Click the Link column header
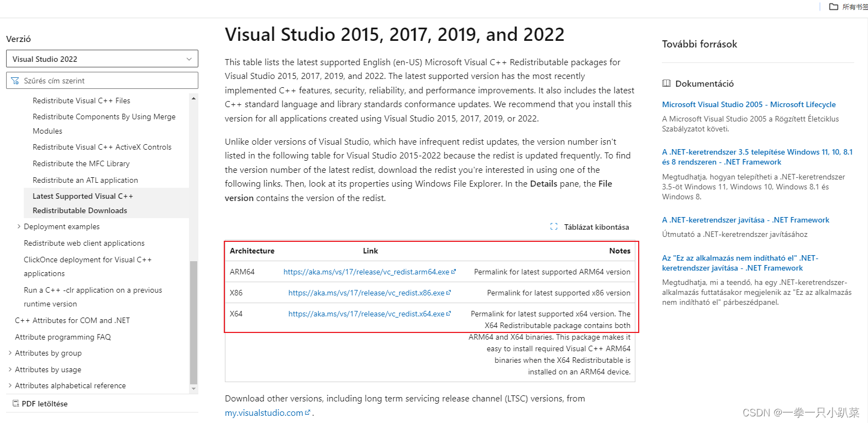This screenshot has width=868, height=423. point(370,251)
